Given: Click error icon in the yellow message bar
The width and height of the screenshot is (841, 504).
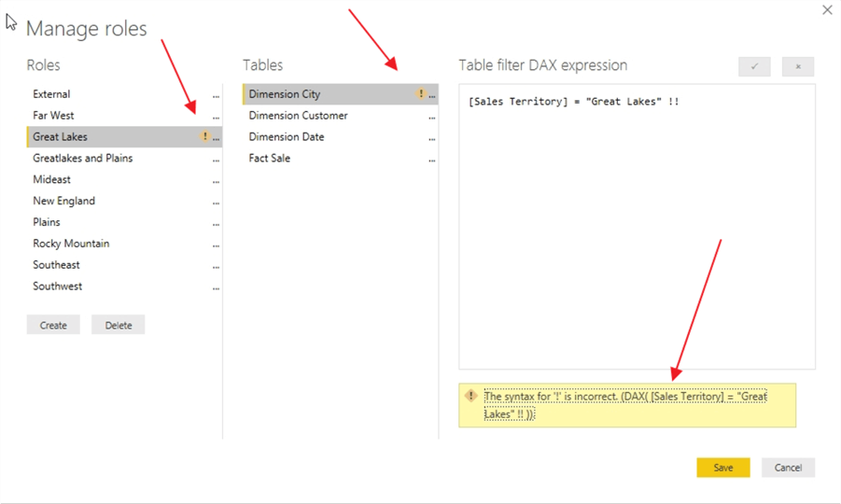Looking at the screenshot, I should (x=471, y=396).
